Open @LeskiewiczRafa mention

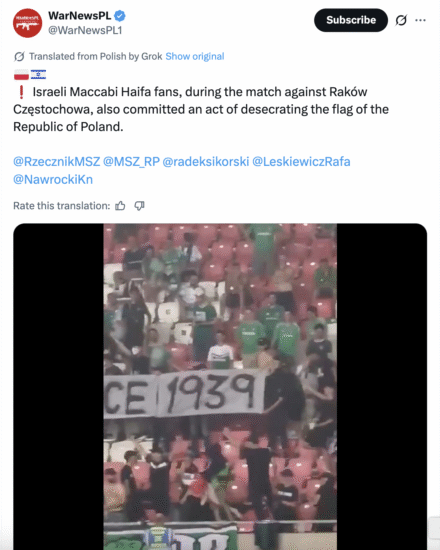[301, 162]
